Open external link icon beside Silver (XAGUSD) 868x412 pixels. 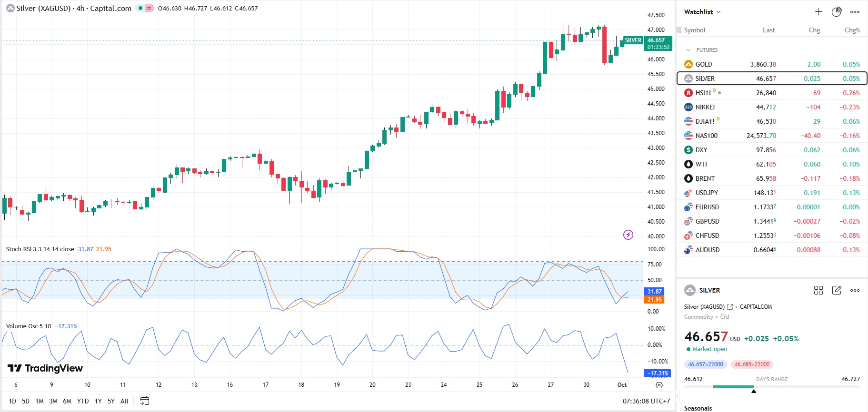[730, 307]
